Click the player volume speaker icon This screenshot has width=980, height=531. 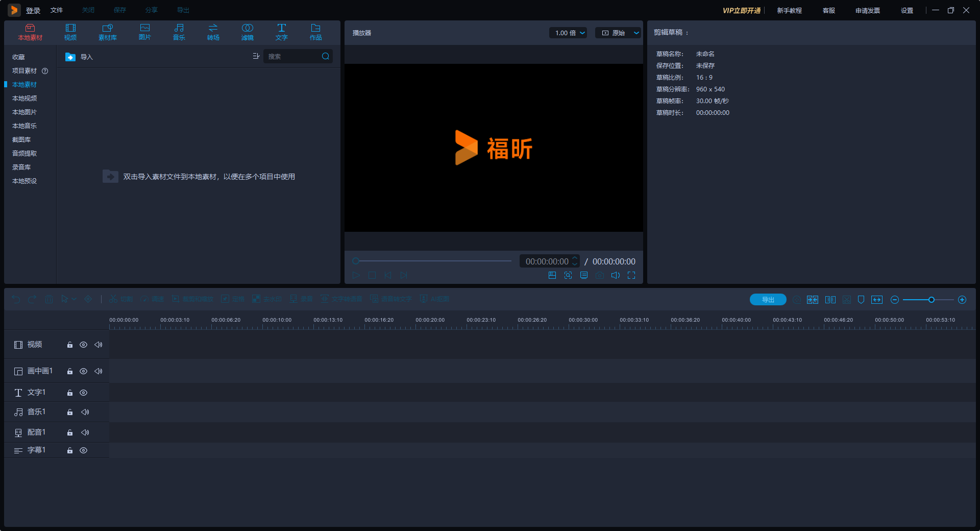[616, 275]
